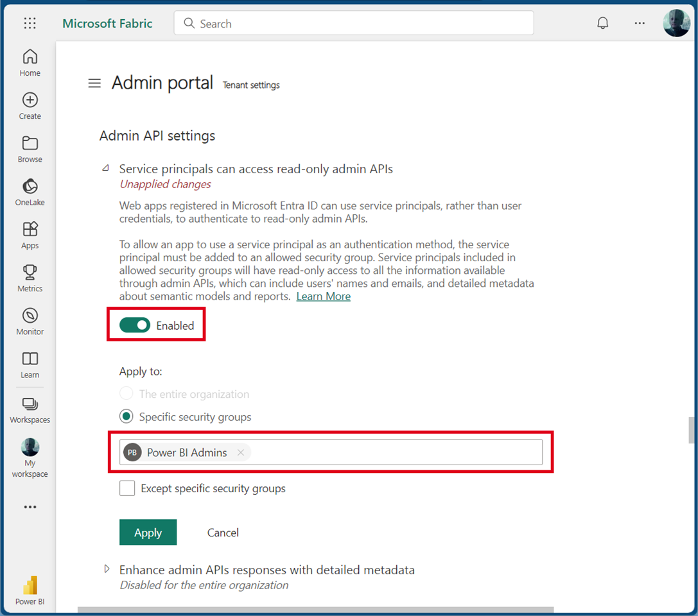698x616 pixels.
Task: Click the notifications bell icon
Action: click(602, 24)
